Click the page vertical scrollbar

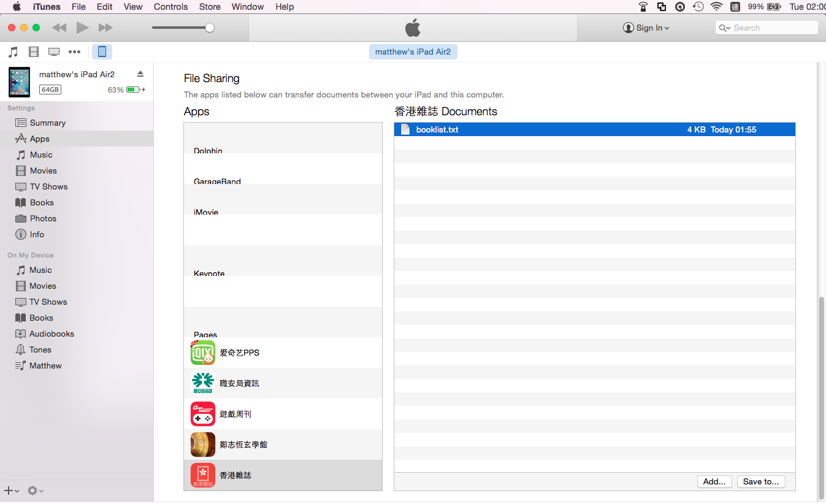pyautogui.click(x=822, y=399)
